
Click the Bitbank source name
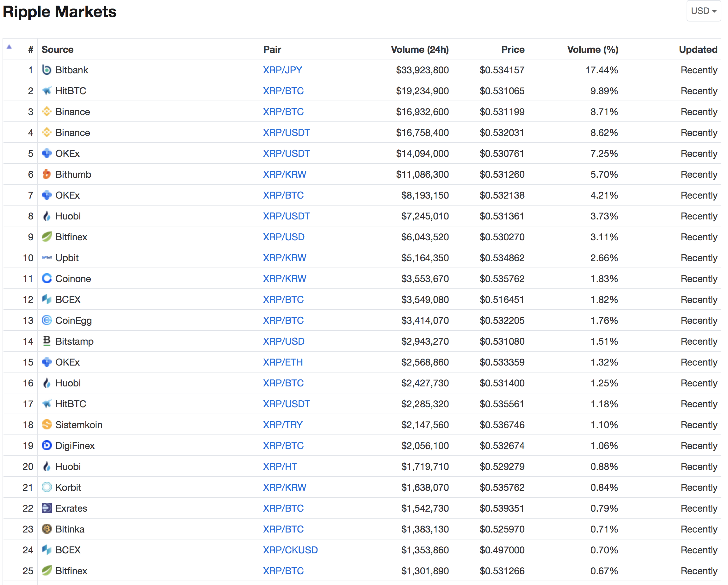tap(71, 70)
